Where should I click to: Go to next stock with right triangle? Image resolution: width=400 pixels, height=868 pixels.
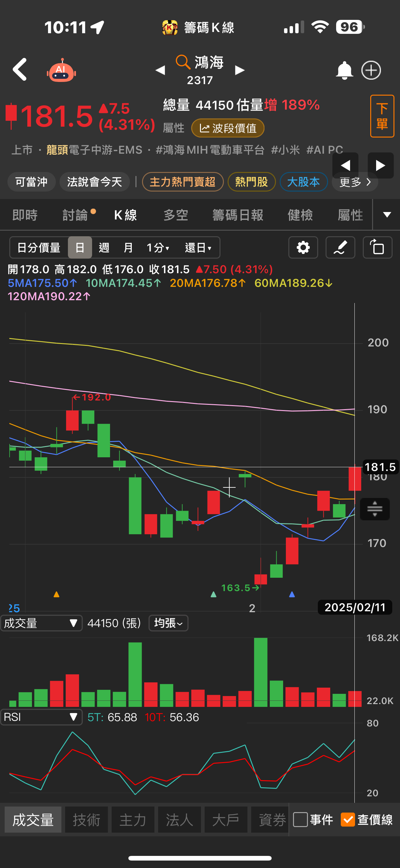240,70
